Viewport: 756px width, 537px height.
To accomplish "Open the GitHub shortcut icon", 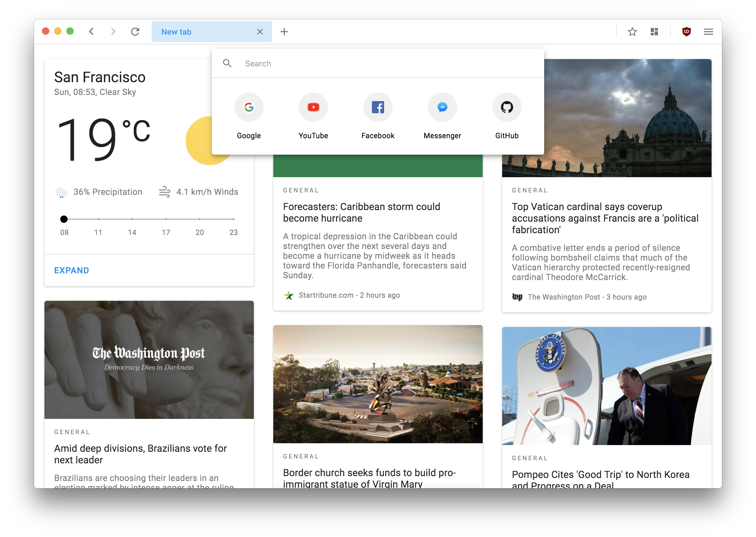I will click(x=507, y=107).
